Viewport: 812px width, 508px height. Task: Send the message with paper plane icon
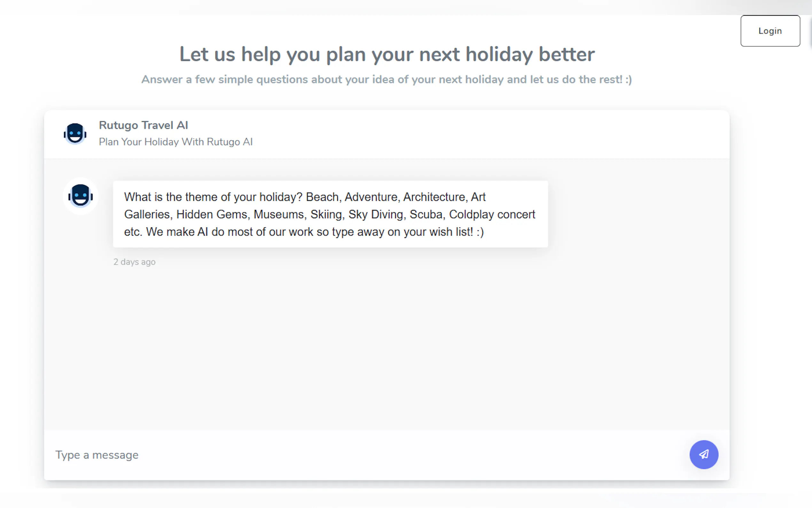[x=704, y=454]
